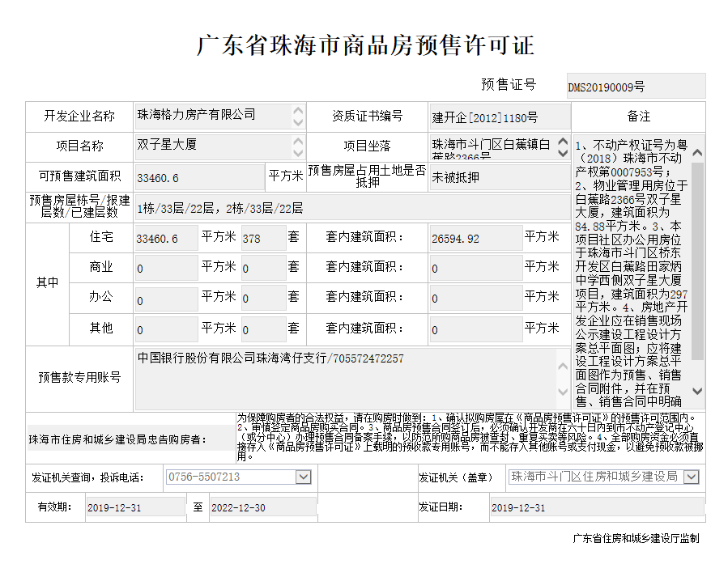Click the 发证机关(盖章) label

455,477
